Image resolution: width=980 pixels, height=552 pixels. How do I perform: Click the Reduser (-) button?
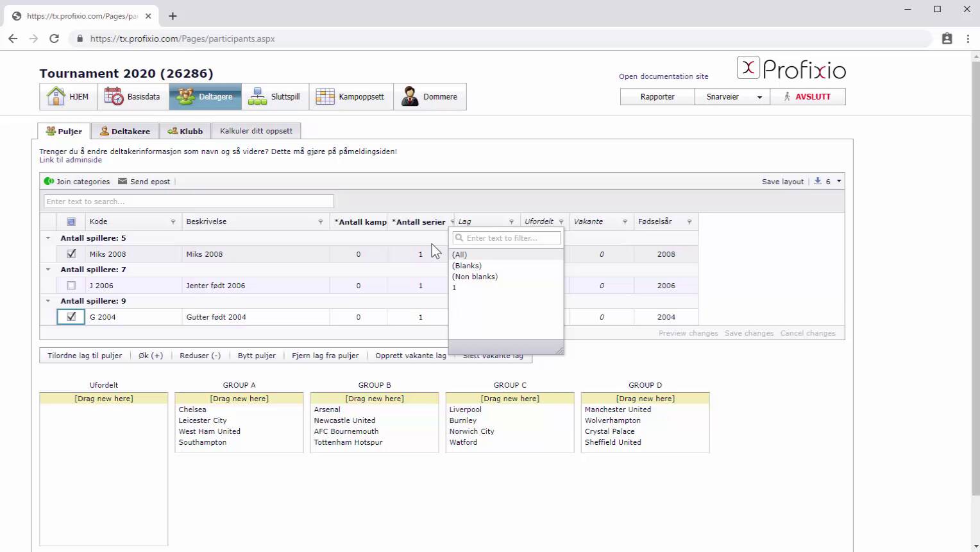(x=200, y=356)
